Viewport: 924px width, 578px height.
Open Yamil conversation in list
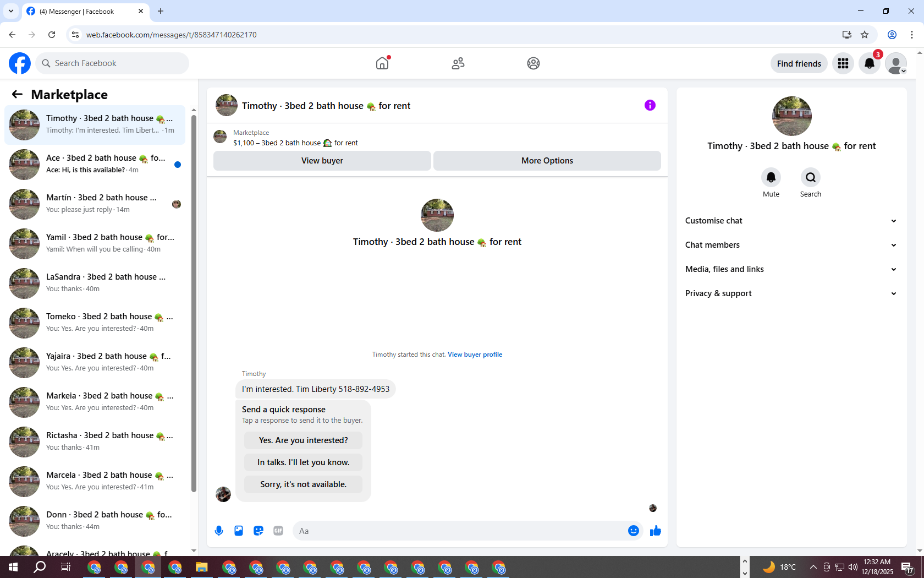tap(95, 243)
